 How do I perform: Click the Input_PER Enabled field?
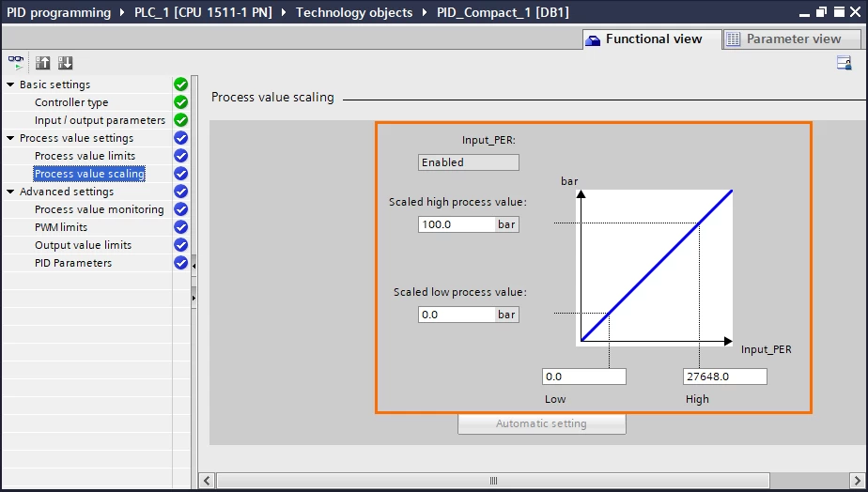(x=469, y=162)
